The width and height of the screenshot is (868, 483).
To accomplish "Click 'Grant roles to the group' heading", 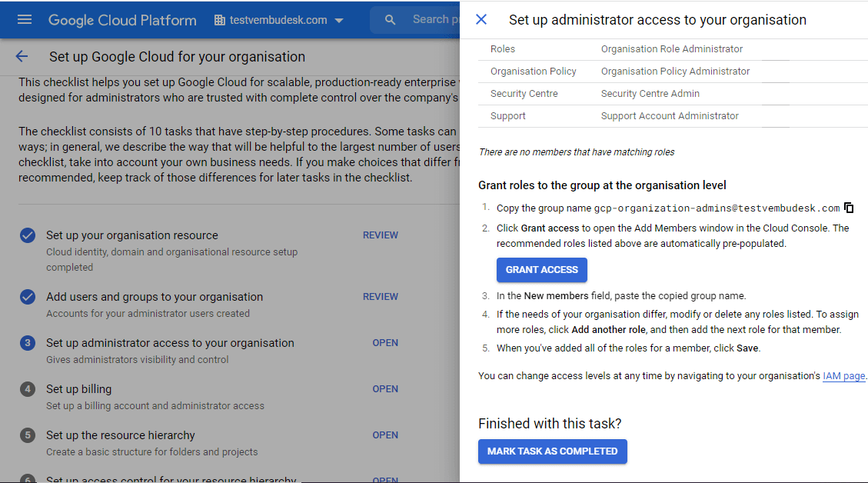I will [602, 185].
